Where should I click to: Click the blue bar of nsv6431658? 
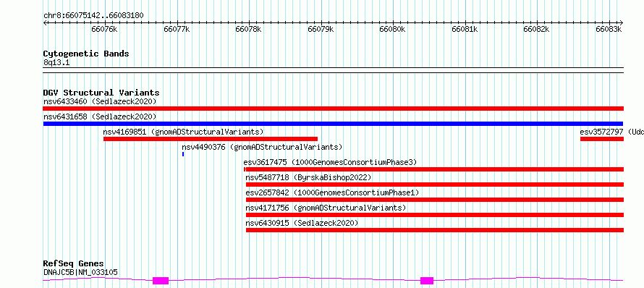coord(333,124)
